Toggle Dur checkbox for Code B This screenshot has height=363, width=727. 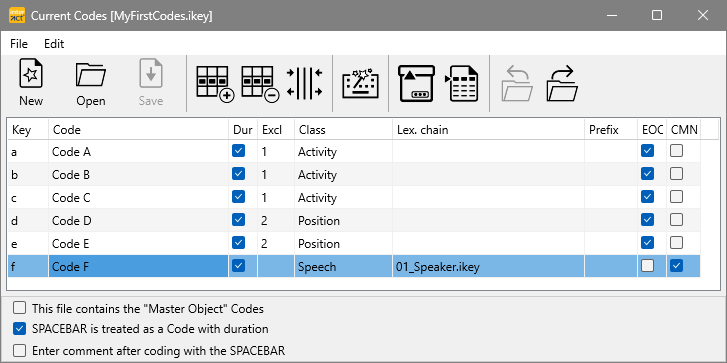point(238,174)
